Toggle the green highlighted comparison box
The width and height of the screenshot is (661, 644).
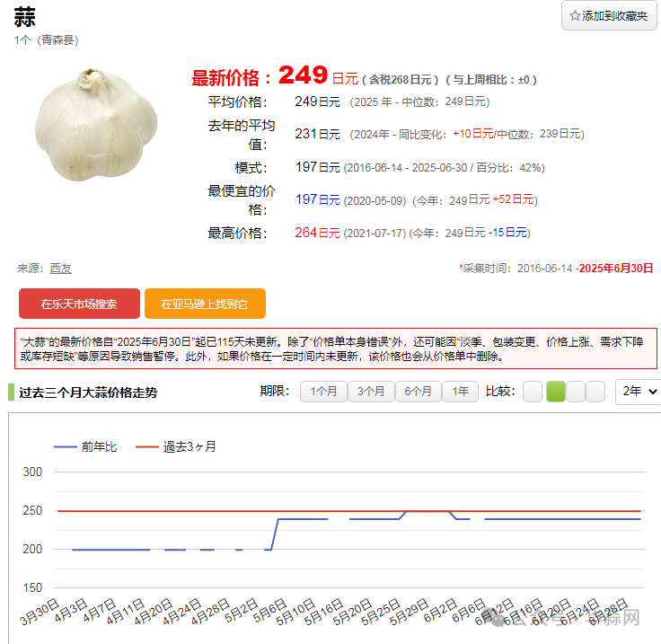(x=556, y=392)
